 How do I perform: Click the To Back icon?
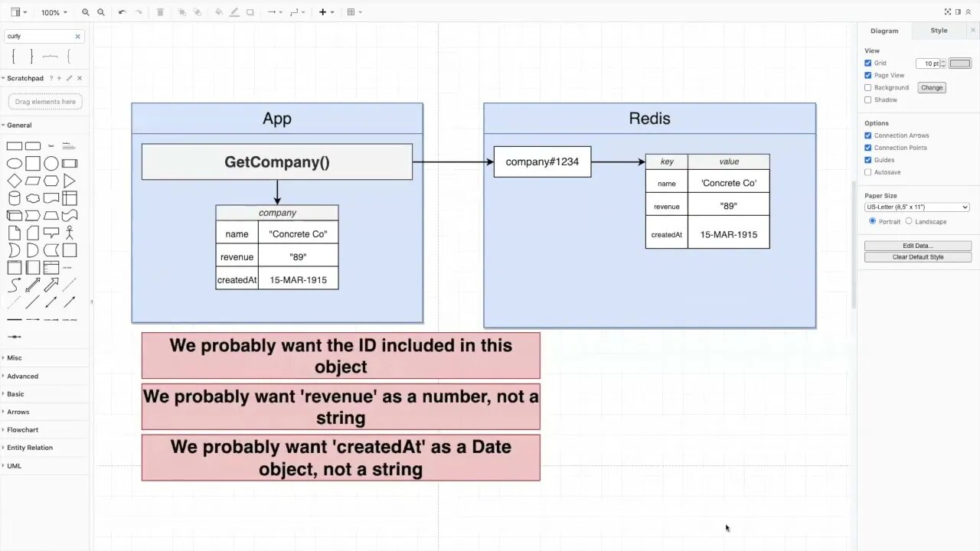tap(198, 12)
